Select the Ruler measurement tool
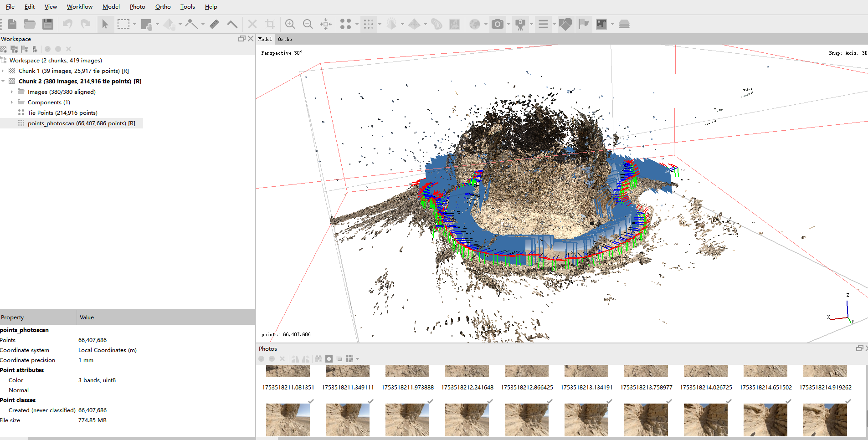The height and width of the screenshot is (440, 868). click(x=215, y=24)
